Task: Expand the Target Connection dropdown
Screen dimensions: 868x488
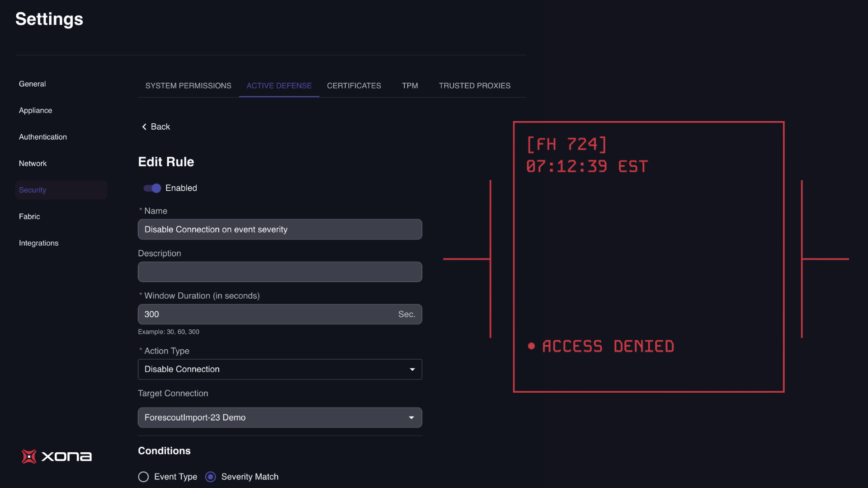Action: pyautogui.click(x=279, y=418)
